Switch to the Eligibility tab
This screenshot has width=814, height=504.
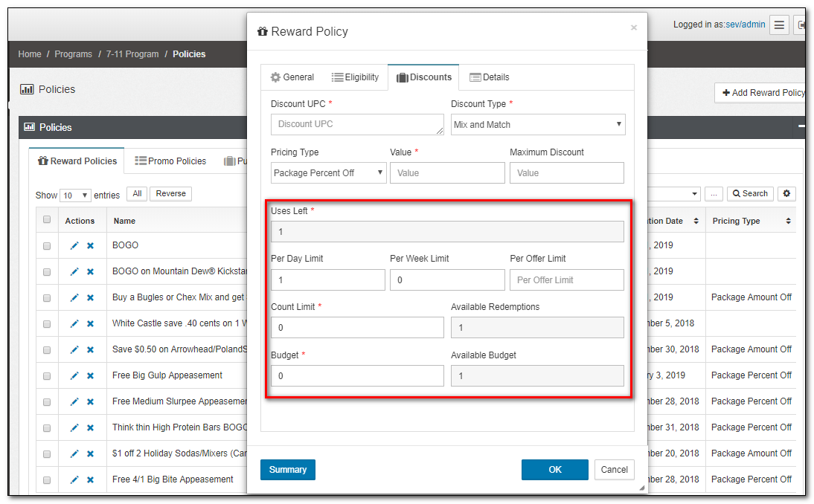[x=355, y=77]
